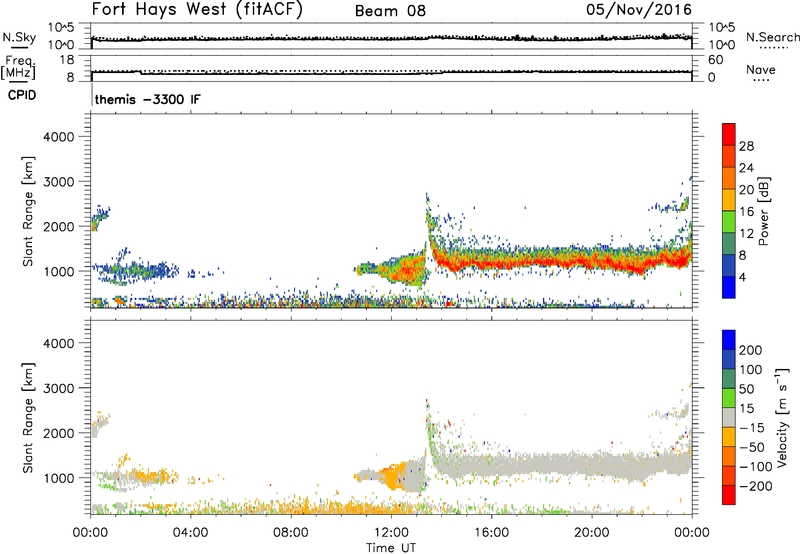
Task: Click the '18' frequency axis tick label
Action: (67, 60)
